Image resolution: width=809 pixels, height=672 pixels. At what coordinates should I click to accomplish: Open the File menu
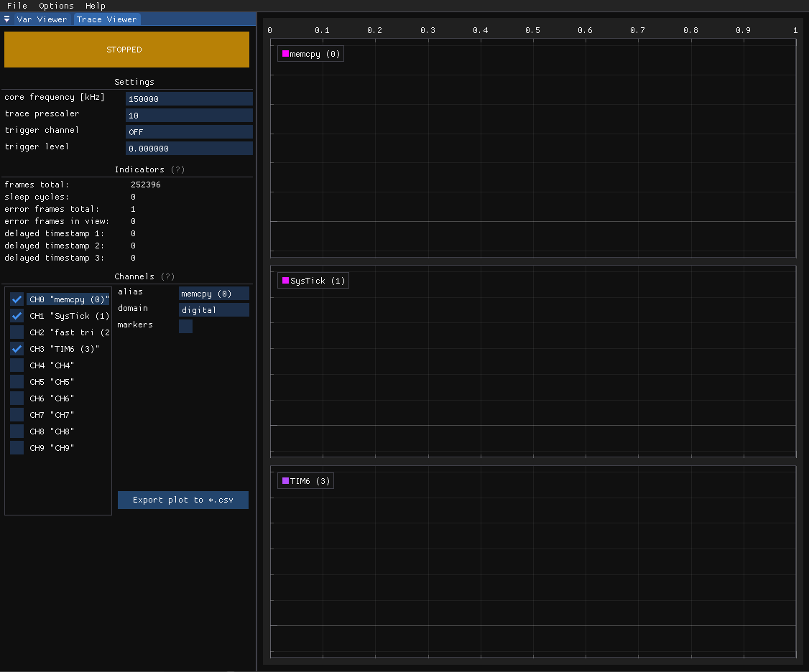click(x=17, y=6)
